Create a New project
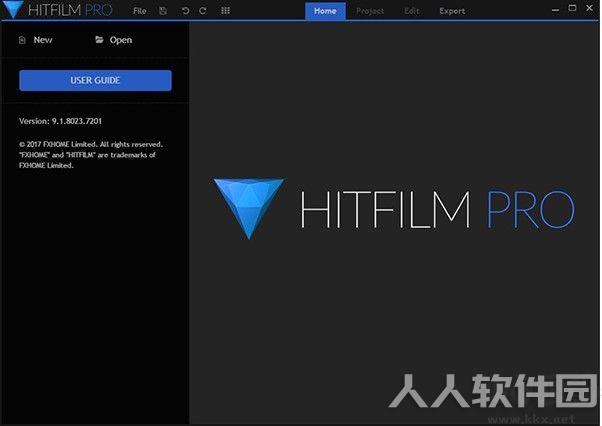Viewport: 602px width, 426px height. pos(43,40)
